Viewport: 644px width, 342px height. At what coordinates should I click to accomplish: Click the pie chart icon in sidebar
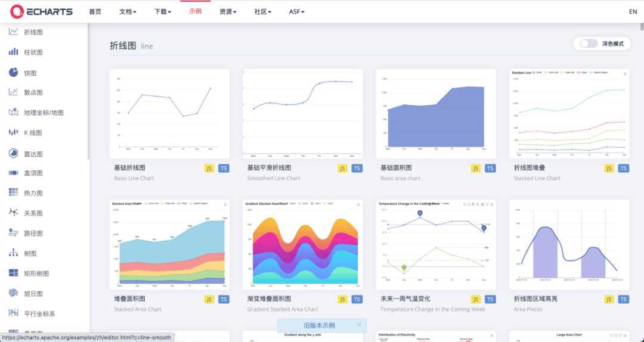[13, 73]
